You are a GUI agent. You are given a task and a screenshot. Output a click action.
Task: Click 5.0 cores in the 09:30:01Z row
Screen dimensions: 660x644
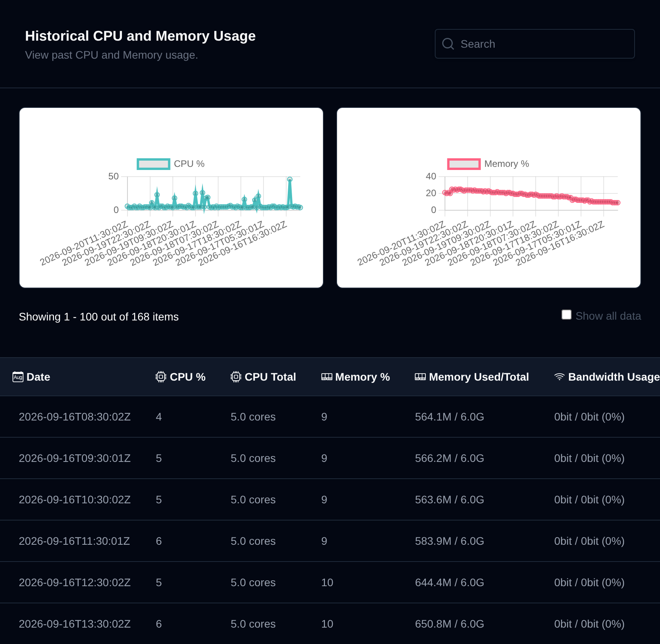(253, 458)
